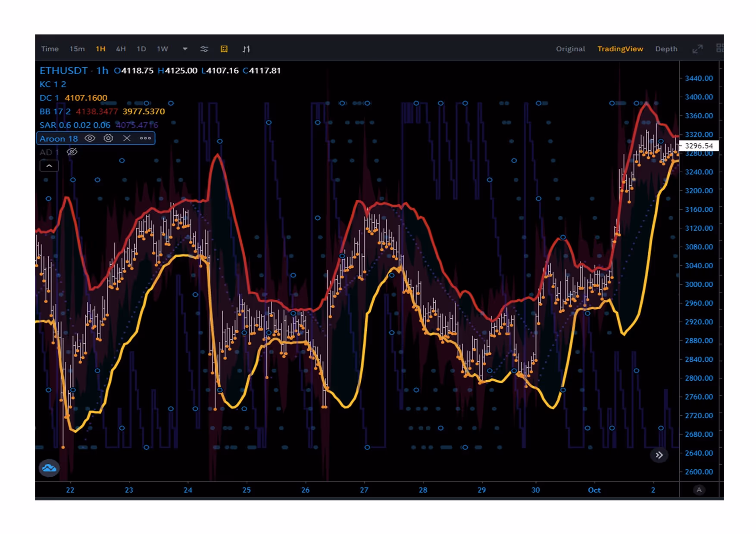Select the 15m time interval
Screen dimensions: 756x534
click(77, 49)
